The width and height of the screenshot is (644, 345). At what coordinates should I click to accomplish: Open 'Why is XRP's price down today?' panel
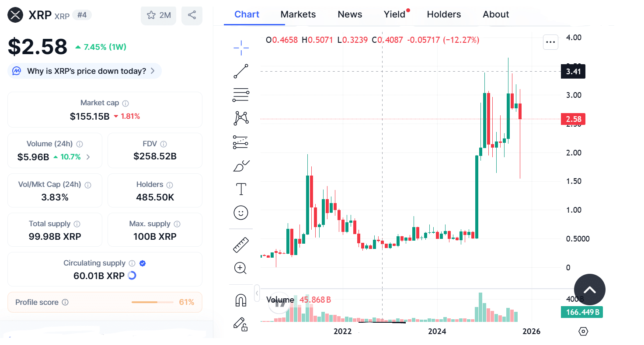click(84, 71)
